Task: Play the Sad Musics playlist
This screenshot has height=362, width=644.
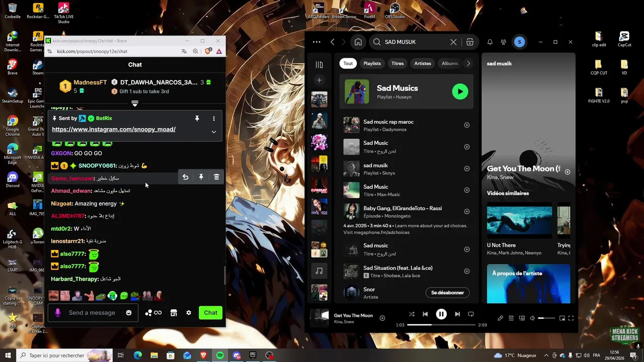Action: click(460, 92)
